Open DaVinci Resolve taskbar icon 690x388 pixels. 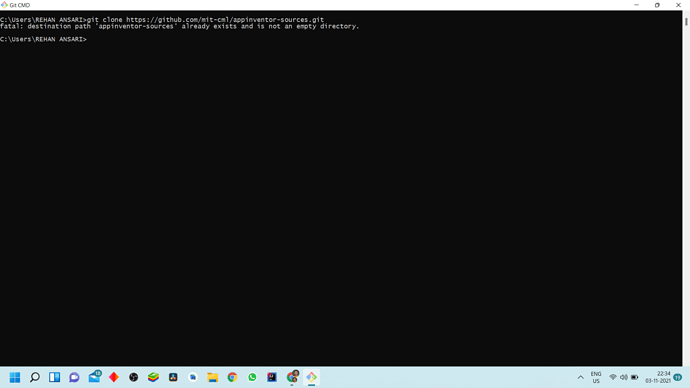(x=173, y=377)
